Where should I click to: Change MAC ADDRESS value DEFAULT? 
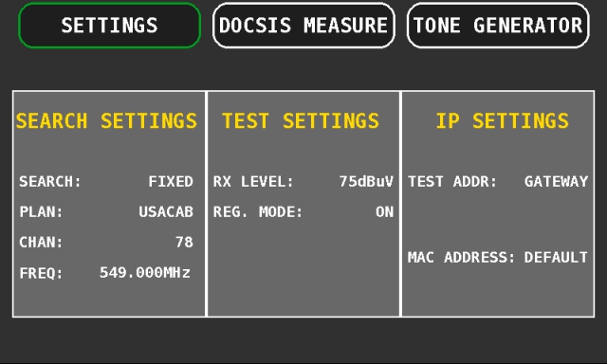click(556, 258)
